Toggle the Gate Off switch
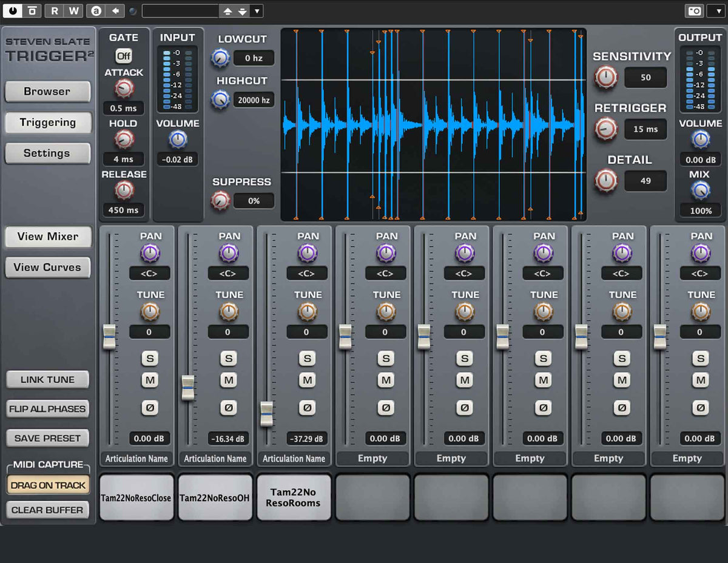The width and height of the screenshot is (728, 563). click(x=124, y=56)
